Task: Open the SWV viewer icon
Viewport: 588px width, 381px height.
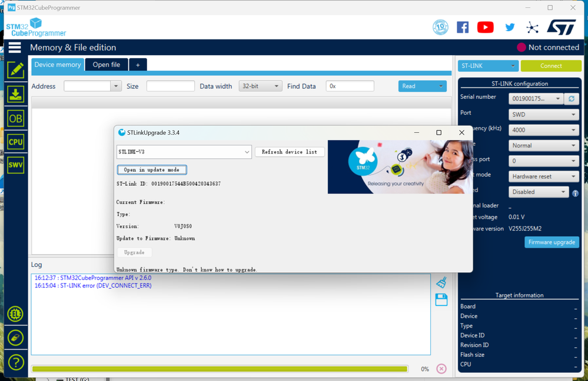Action: (x=15, y=165)
